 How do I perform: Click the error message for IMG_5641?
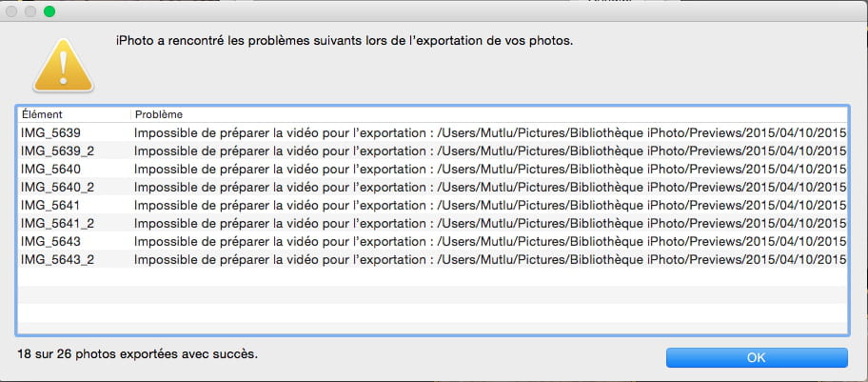coord(490,205)
